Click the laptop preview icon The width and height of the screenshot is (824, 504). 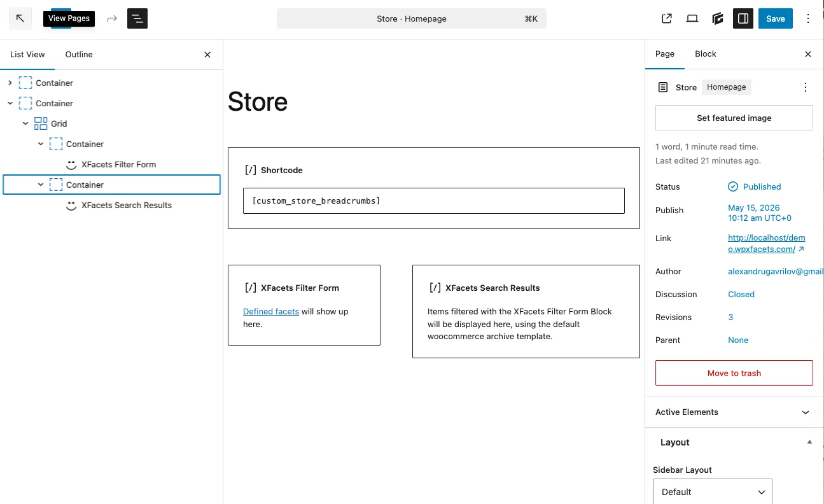tap(692, 18)
